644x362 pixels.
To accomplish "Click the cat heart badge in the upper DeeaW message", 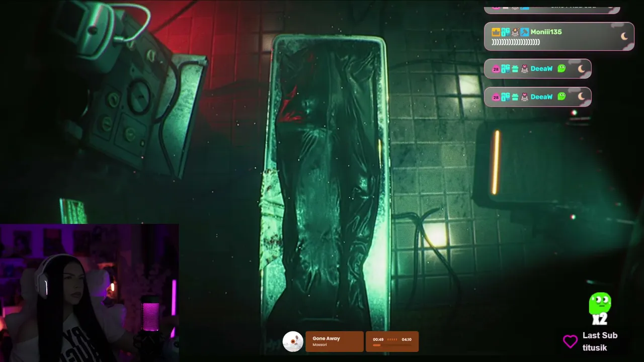I will [x=525, y=69].
